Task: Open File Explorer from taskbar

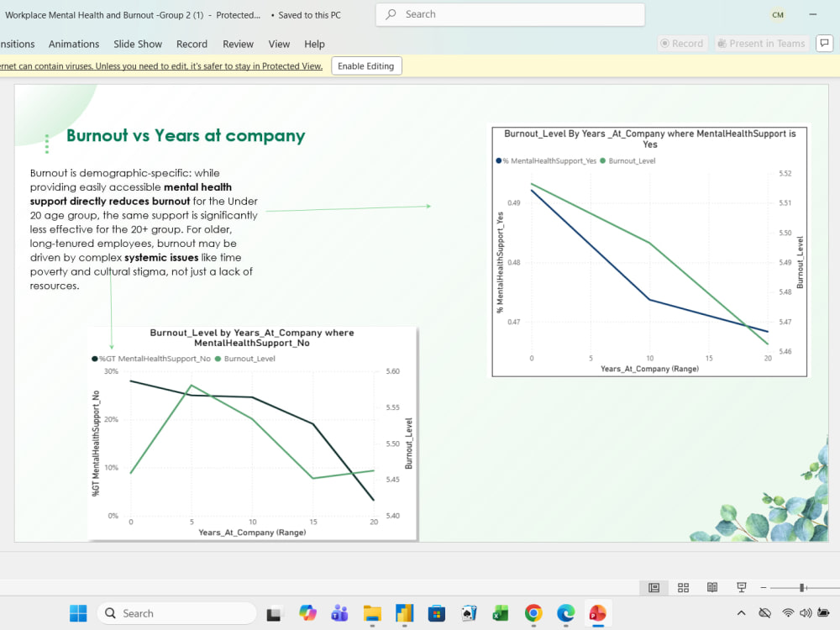Action: 372,613
